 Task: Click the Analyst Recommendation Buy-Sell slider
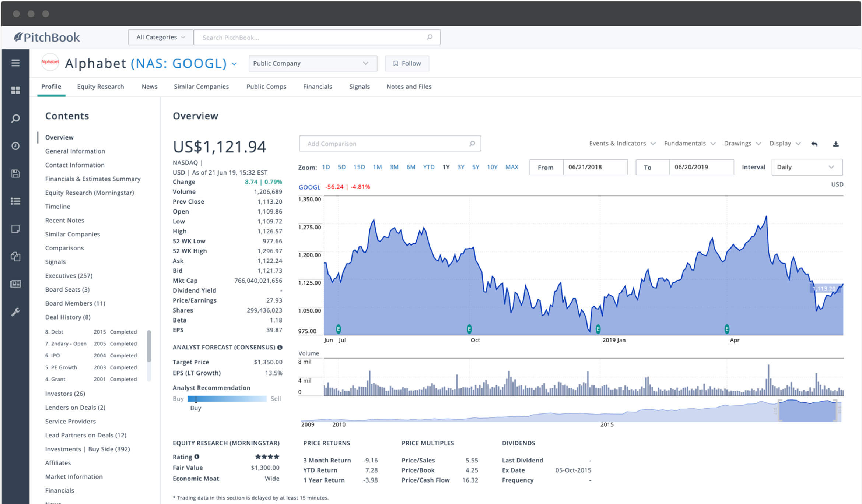click(x=227, y=399)
